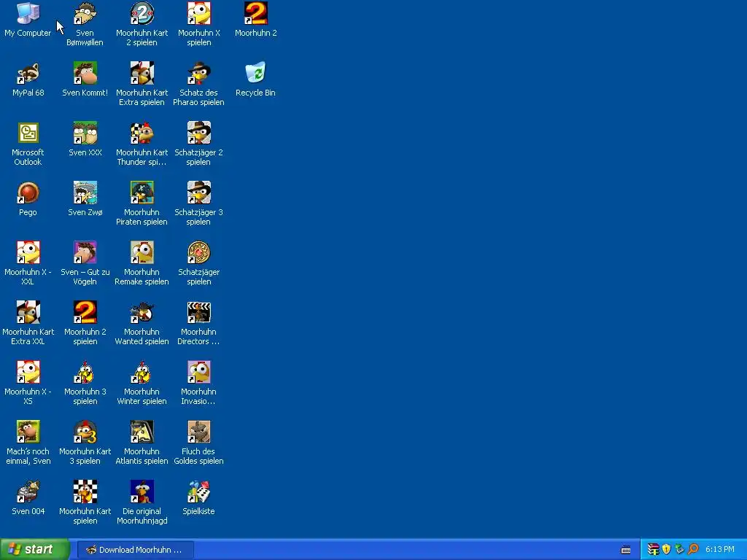This screenshot has height=560, width=747.
Task: Click the 6:13 PM system clock
Action: tap(720, 550)
